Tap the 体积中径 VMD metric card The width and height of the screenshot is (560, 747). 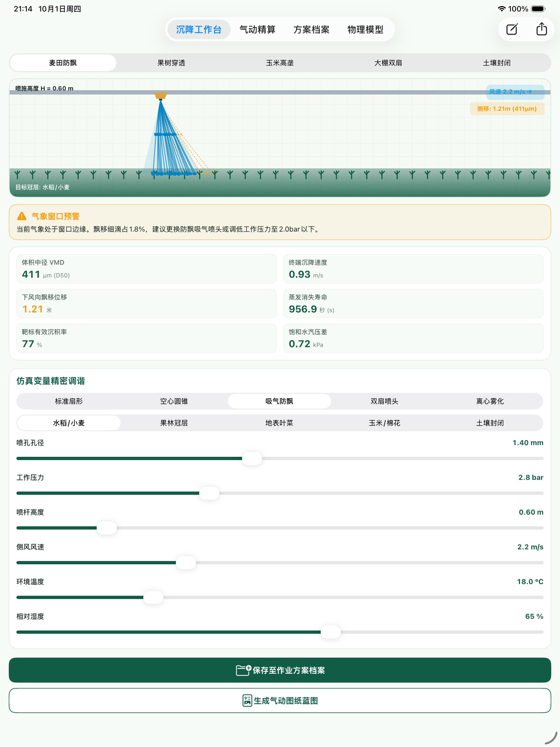coord(146,269)
